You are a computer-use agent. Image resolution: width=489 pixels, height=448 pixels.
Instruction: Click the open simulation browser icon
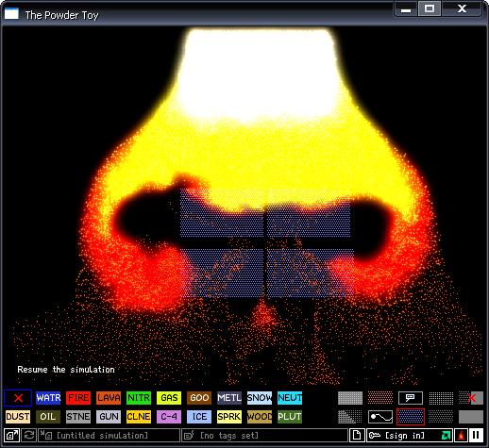coord(11,436)
